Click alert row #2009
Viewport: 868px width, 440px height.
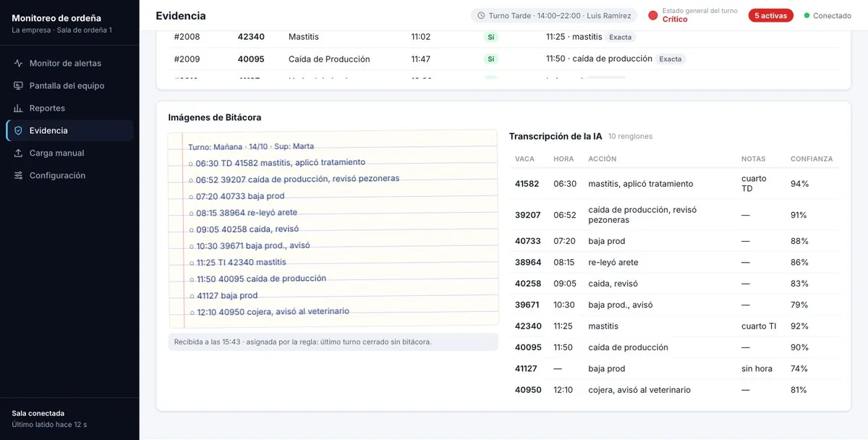pos(503,59)
